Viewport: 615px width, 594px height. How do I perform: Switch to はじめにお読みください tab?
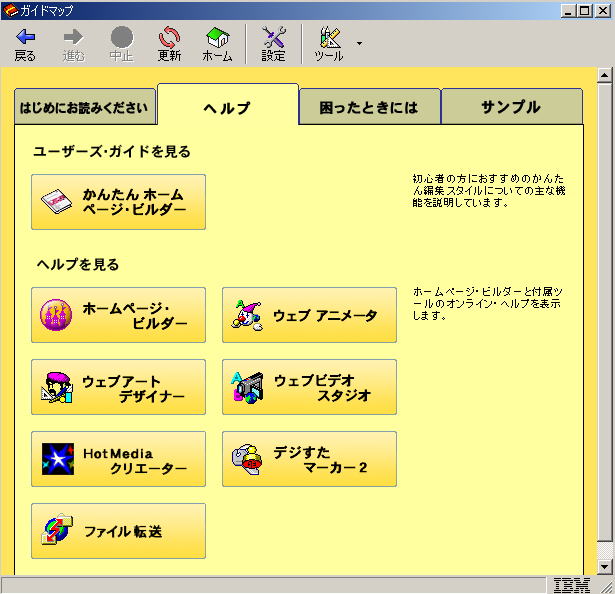point(85,107)
